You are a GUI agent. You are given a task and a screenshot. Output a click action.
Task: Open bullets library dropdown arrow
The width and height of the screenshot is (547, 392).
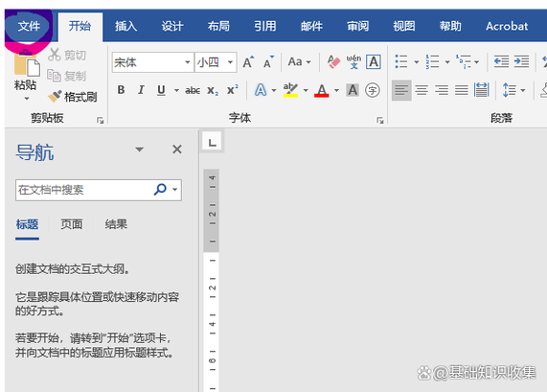[416, 62]
